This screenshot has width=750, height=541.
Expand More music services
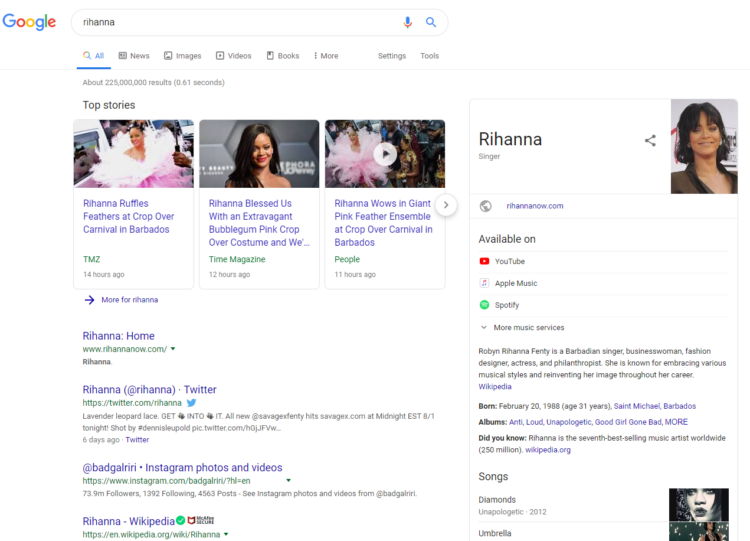click(x=522, y=328)
